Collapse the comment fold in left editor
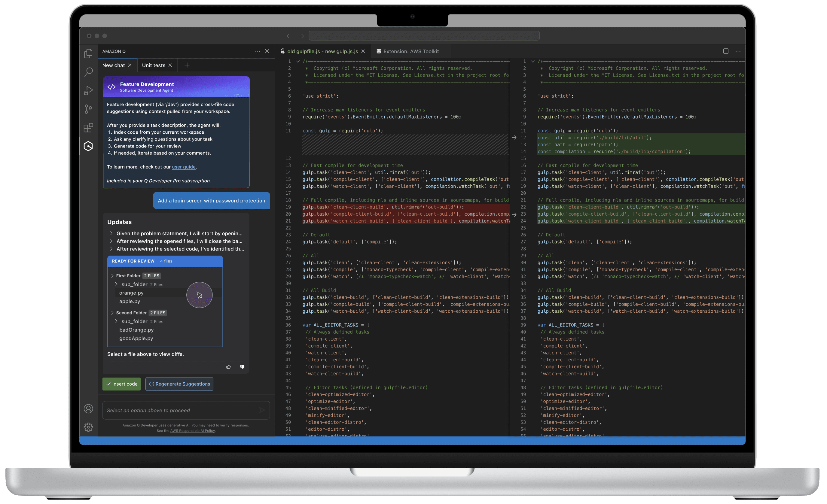 (298, 61)
